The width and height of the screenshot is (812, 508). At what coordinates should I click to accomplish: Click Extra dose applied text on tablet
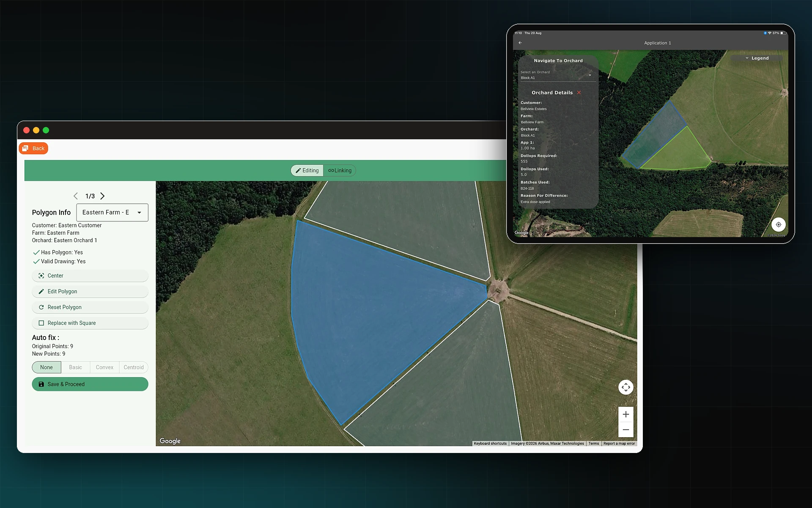[x=535, y=202]
